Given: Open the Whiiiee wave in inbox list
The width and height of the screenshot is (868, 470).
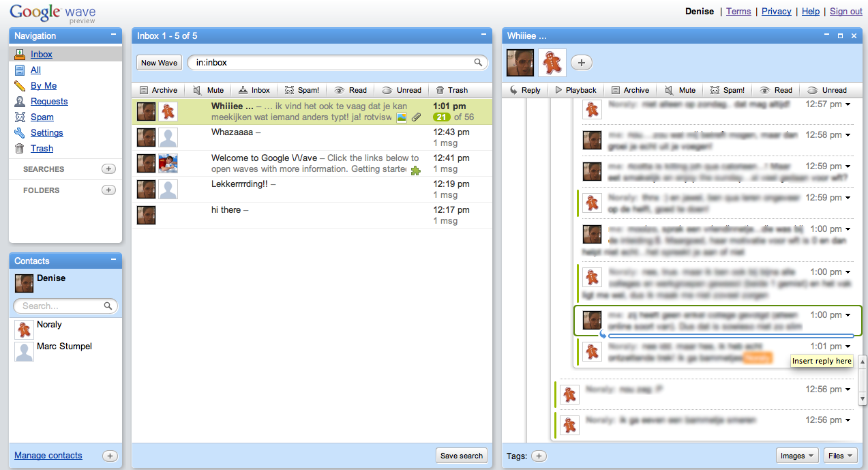Looking at the screenshot, I should click(x=312, y=112).
